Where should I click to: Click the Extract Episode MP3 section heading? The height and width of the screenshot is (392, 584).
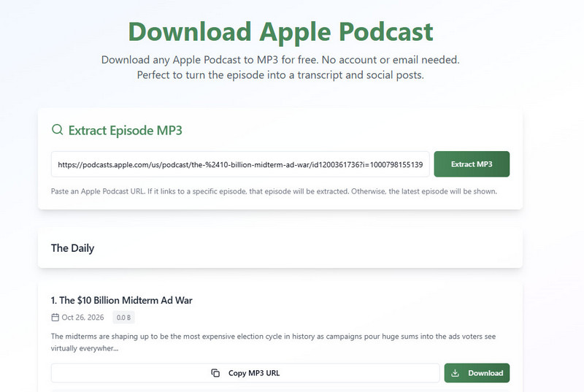click(x=125, y=130)
